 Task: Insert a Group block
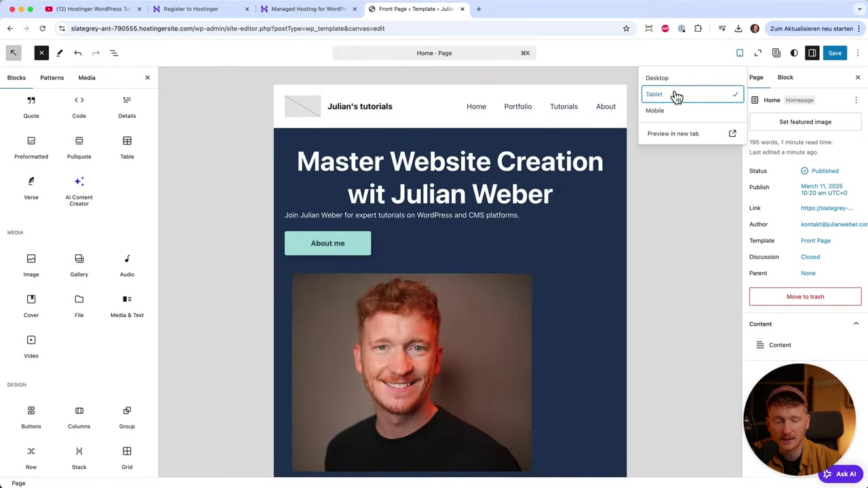pos(127,418)
